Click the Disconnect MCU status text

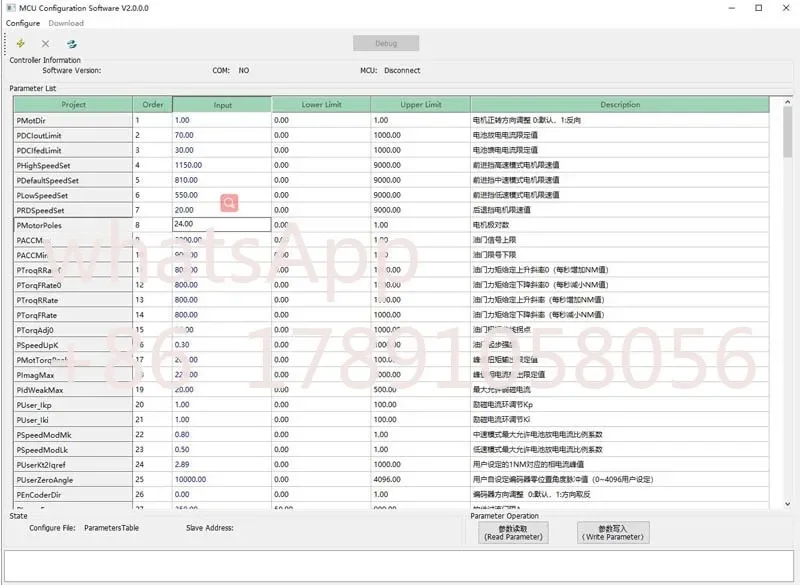[402, 70]
